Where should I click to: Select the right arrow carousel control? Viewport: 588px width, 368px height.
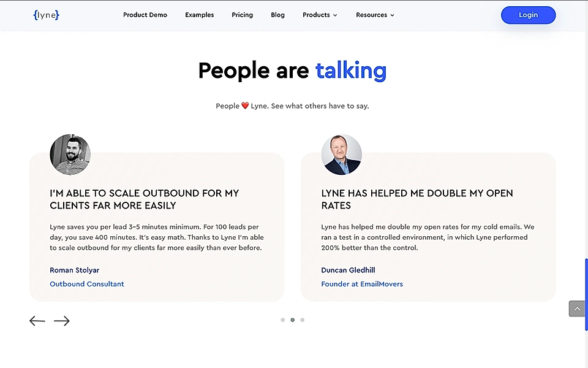(61, 321)
